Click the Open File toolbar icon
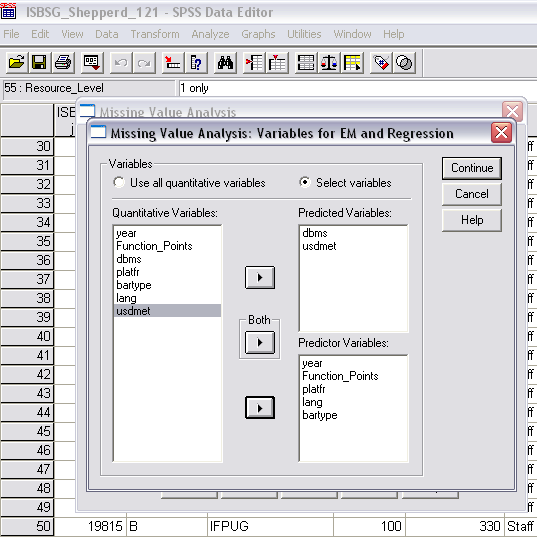This screenshot has height=537, width=537. point(16,63)
